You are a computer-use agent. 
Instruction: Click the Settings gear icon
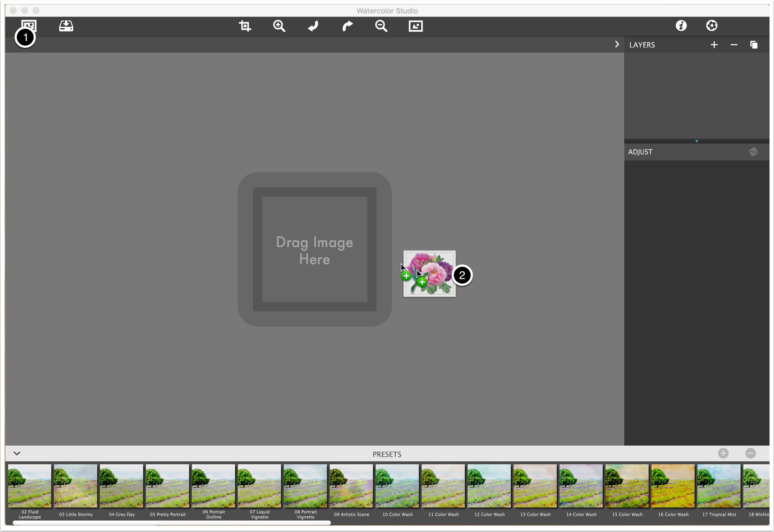click(712, 26)
